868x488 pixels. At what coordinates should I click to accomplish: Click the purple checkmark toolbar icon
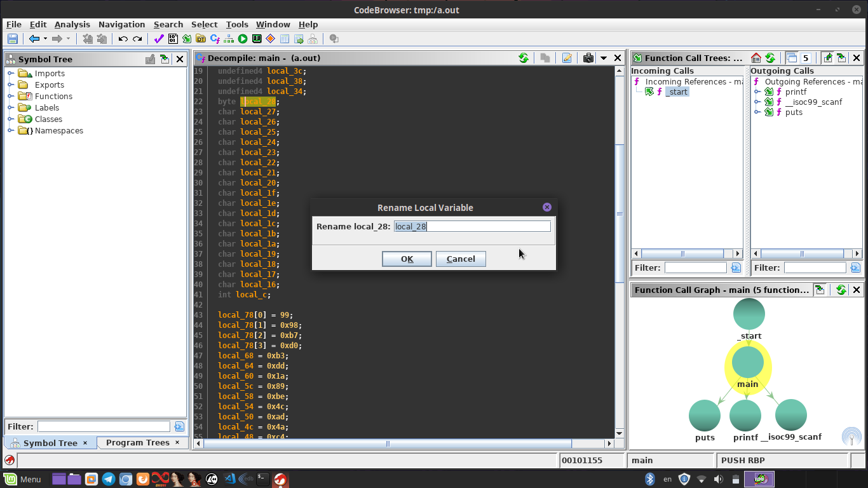pyautogui.click(x=159, y=39)
